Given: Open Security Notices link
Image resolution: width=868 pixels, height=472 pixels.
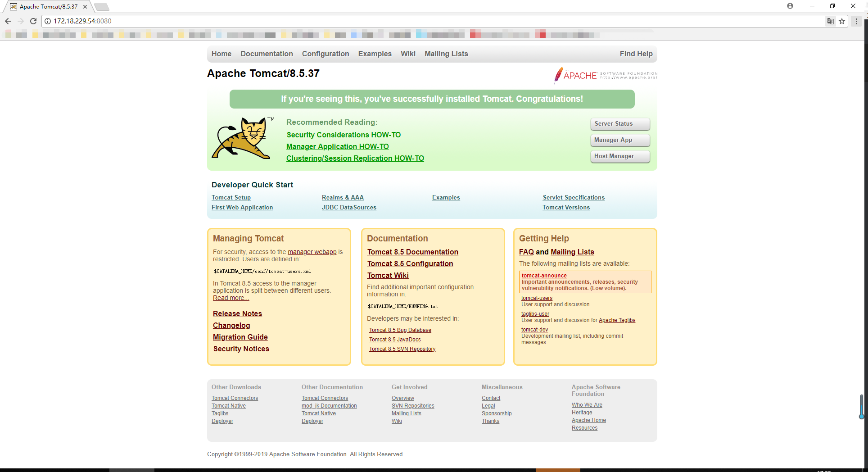Looking at the screenshot, I should coord(241,349).
